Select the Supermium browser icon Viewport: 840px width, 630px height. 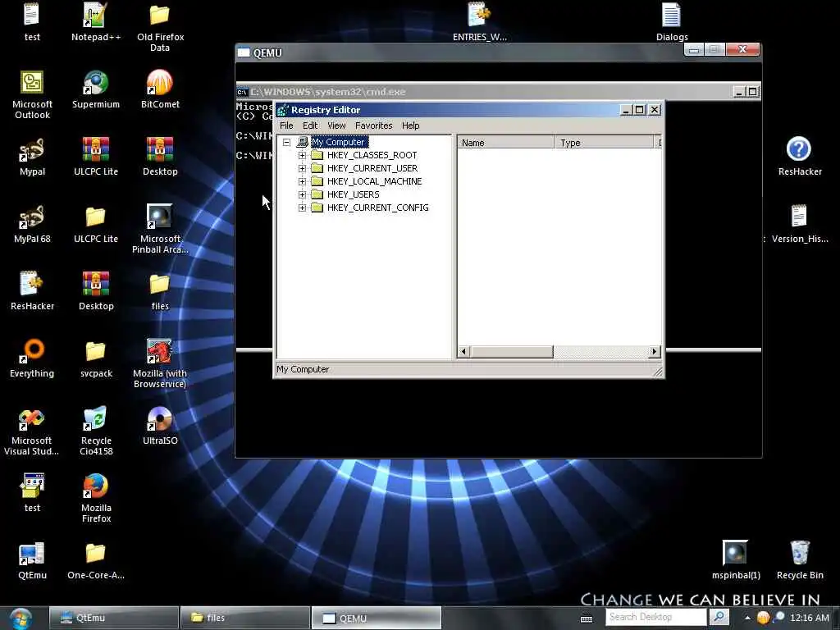point(96,89)
